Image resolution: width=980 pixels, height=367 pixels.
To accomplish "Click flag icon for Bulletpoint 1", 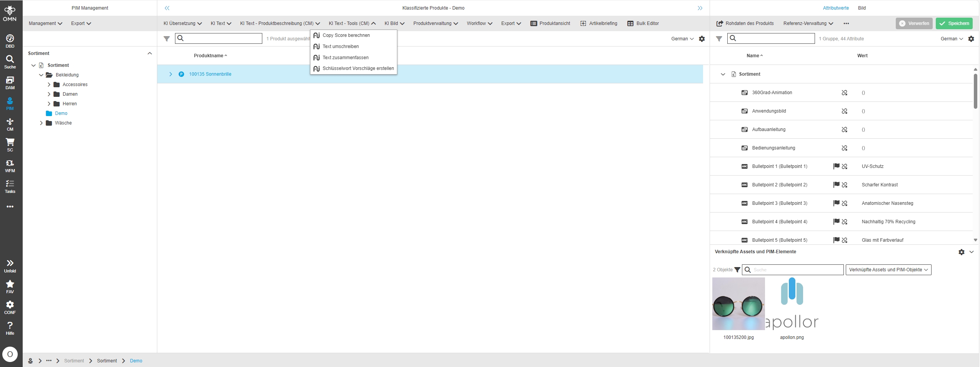I will tap(836, 166).
